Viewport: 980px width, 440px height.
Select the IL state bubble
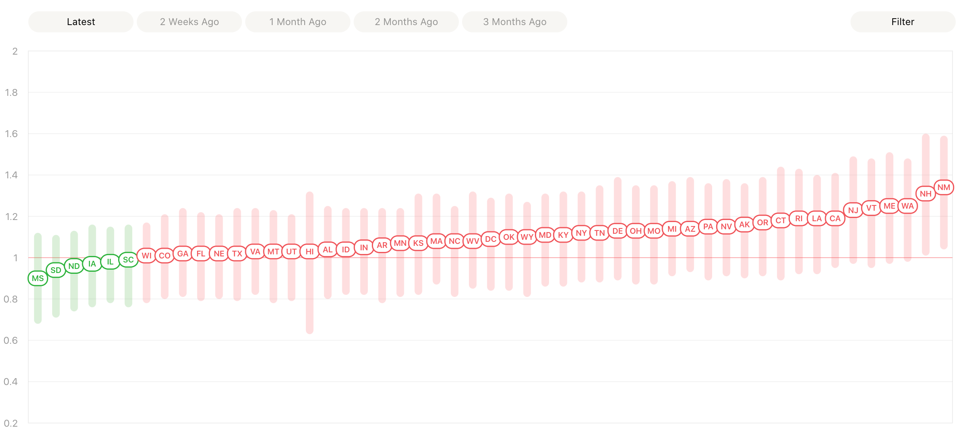[x=110, y=262]
